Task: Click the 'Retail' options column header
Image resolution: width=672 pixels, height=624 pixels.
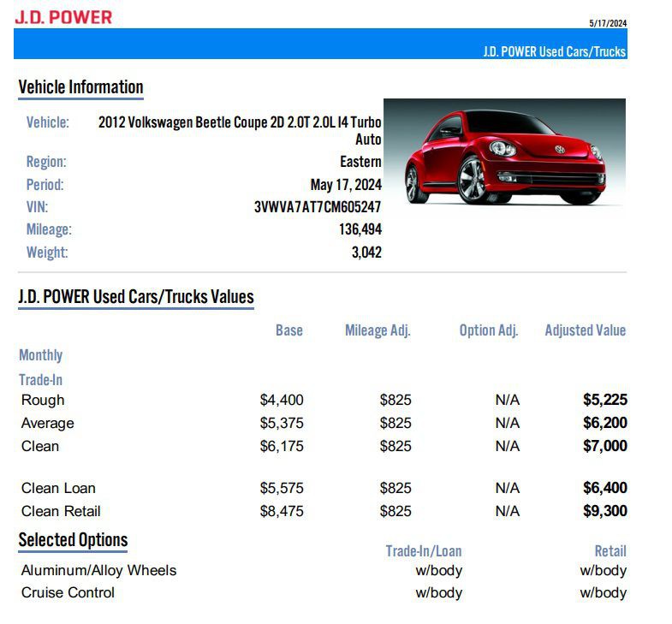Action: (x=610, y=550)
